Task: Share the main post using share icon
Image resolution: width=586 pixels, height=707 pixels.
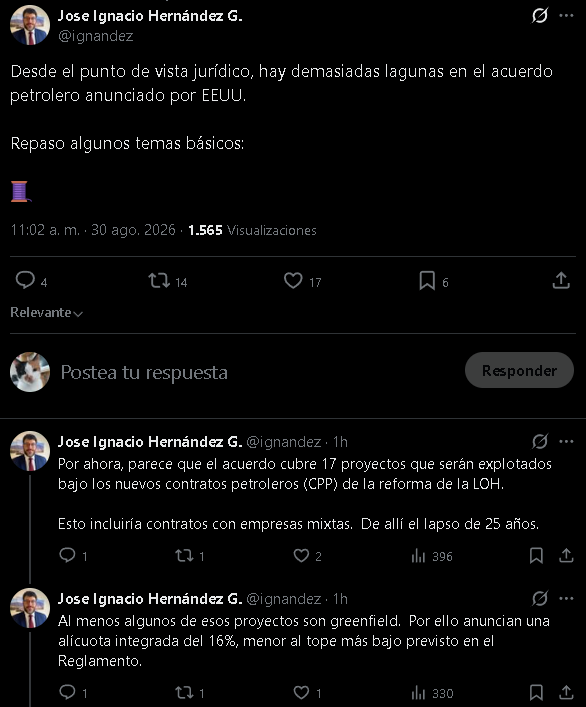Action: 561,280
